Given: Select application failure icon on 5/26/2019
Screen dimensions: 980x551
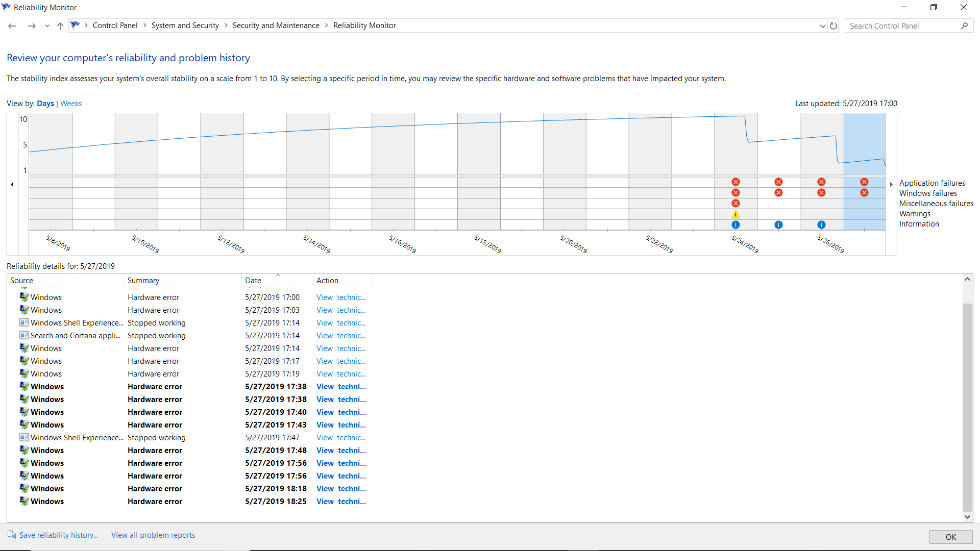Looking at the screenshot, I should [x=821, y=182].
